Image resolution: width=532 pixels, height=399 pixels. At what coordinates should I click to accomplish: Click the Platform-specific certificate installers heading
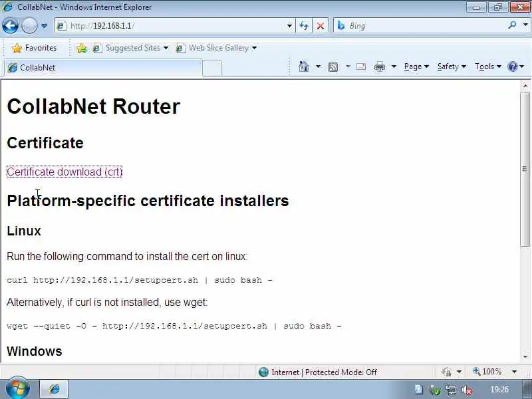click(x=148, y=201)
